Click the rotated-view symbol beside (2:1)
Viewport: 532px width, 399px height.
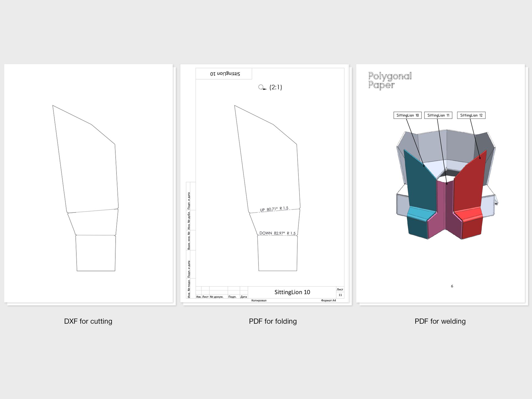[262, 88]
